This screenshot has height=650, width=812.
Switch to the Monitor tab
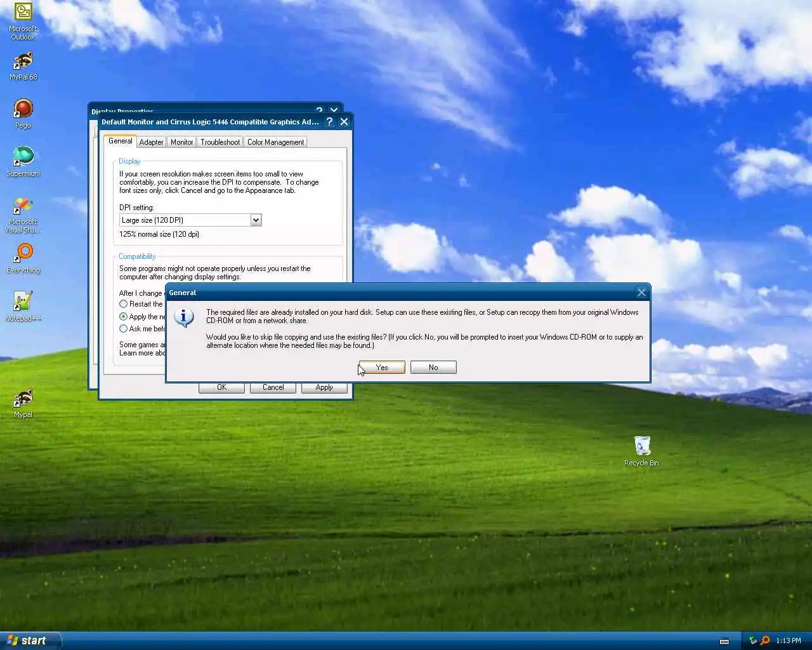click(x=181, y=142)
